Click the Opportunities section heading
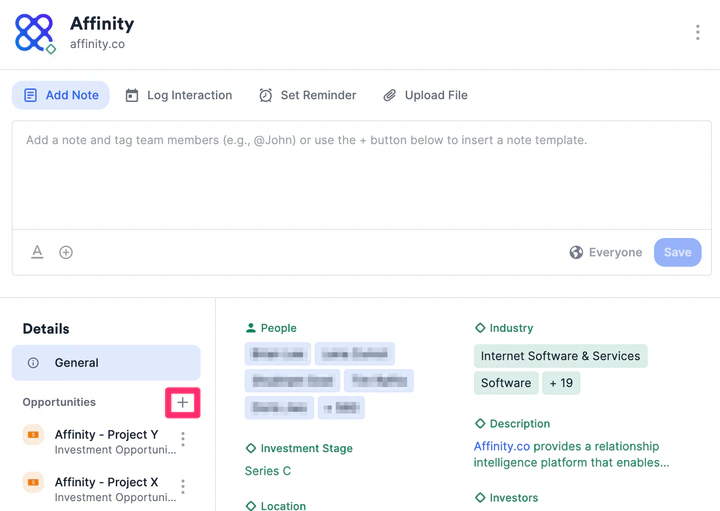Viewport: 720px width, 511px height. [59, 402]
